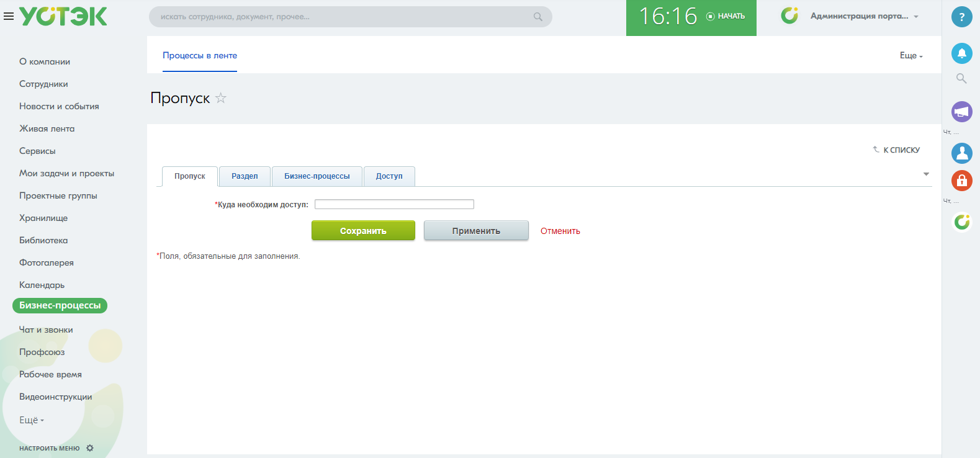Click the Применить button
The image size is (980, 458).
point(476,230)
